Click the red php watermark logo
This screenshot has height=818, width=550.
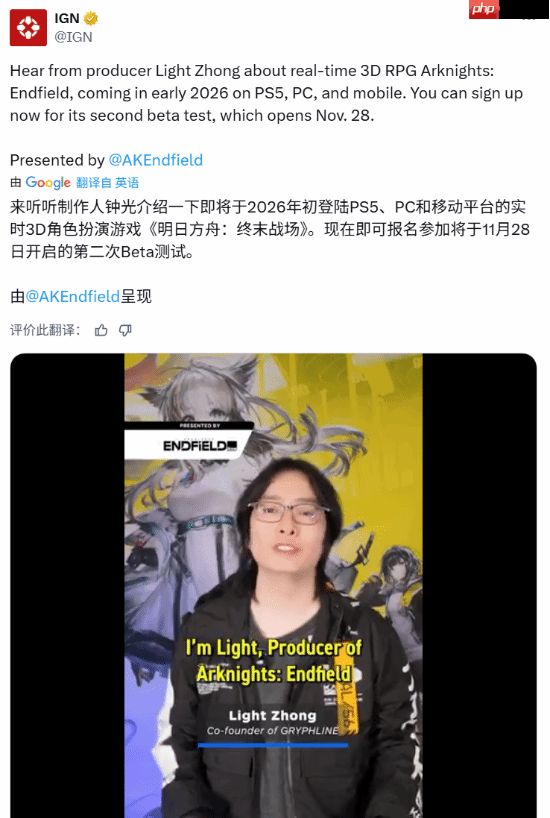(484, 9)
